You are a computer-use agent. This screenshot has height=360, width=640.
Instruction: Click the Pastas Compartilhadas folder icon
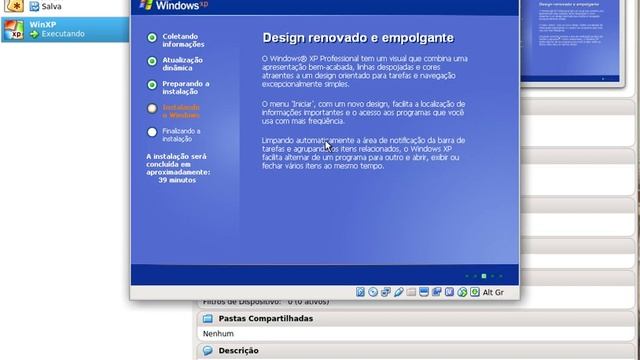pos(208,318)
